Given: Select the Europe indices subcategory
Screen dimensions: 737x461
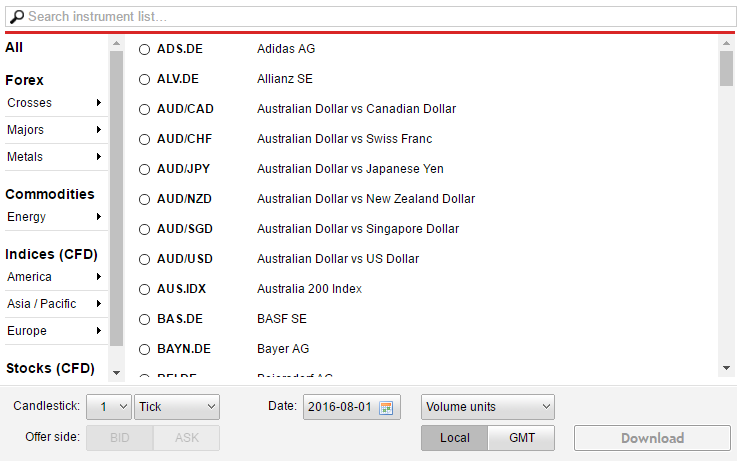Looking at the screenshot, I should (x=27, y=331).
